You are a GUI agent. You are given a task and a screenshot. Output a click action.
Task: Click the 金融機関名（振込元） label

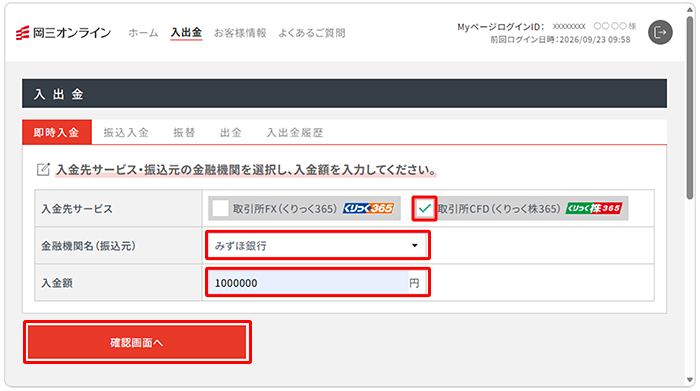[x=88, y=246]
